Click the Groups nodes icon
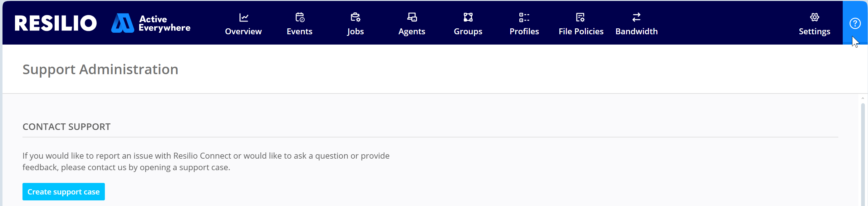This screenshot has width=868, height=206. 468,17
